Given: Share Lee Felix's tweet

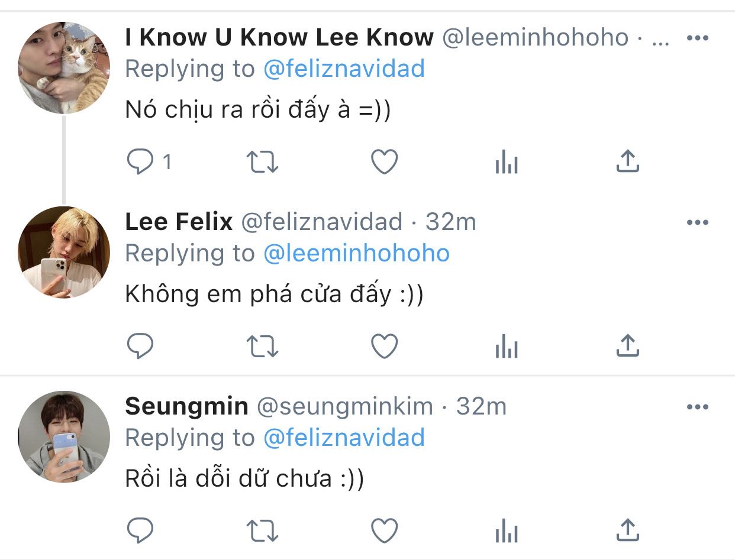Looking at the screenshot, I should pyautogui.click(x=628, y=345).
